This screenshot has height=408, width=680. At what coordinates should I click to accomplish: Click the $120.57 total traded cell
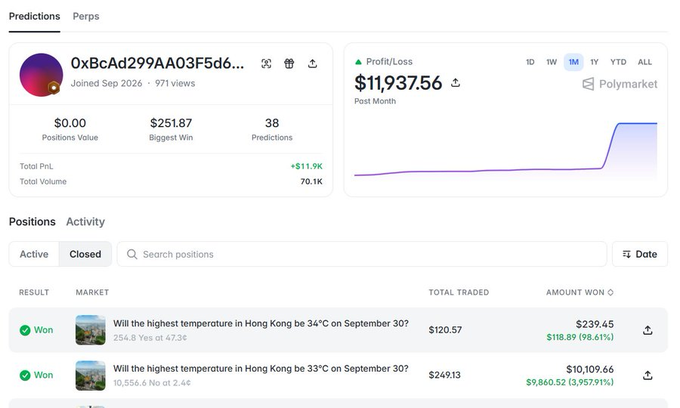coord(445,330)
